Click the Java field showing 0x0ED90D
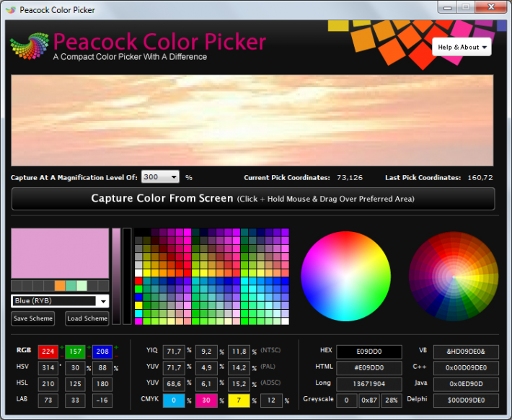This screenshot has height=420, width=512. coord(466,384)
